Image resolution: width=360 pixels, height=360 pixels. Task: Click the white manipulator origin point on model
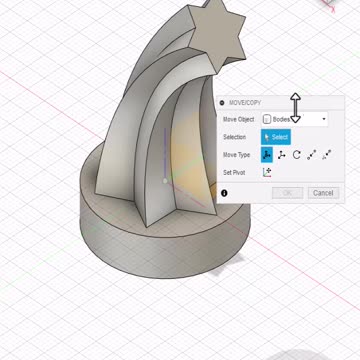click(165, 181)
